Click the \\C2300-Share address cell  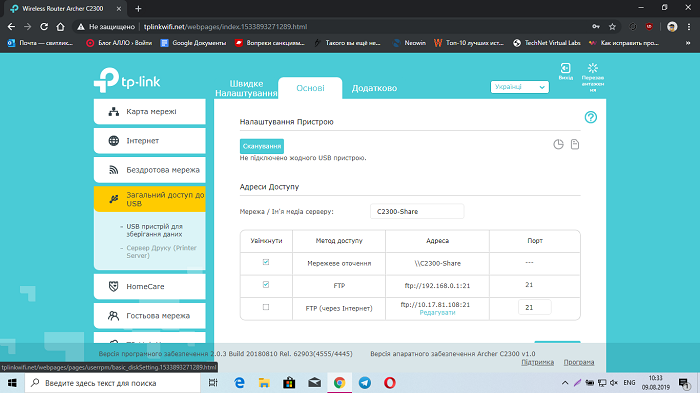point(437,263)
